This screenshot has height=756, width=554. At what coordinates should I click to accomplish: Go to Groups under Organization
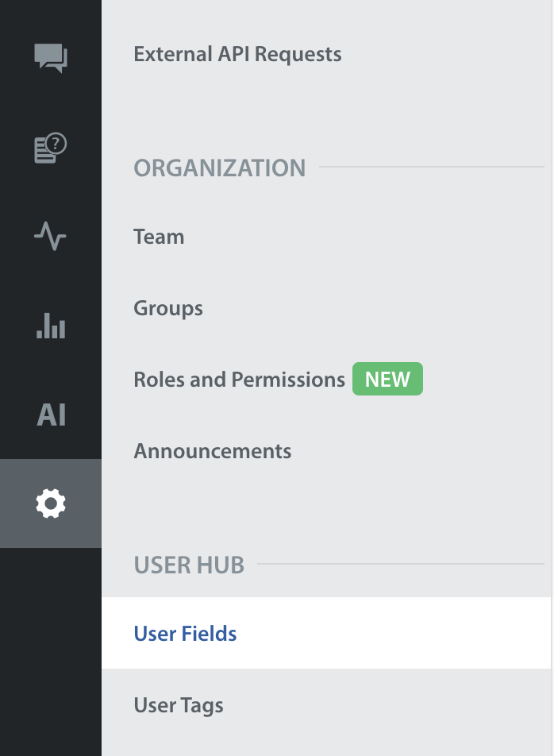pyautogui.click(x=168, y=308)
